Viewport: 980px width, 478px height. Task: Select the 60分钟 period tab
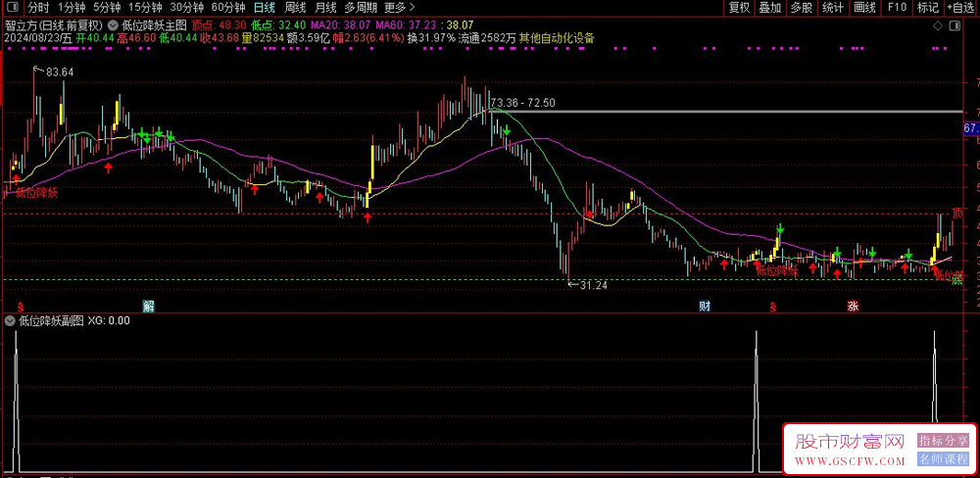(x=228, y=8)
